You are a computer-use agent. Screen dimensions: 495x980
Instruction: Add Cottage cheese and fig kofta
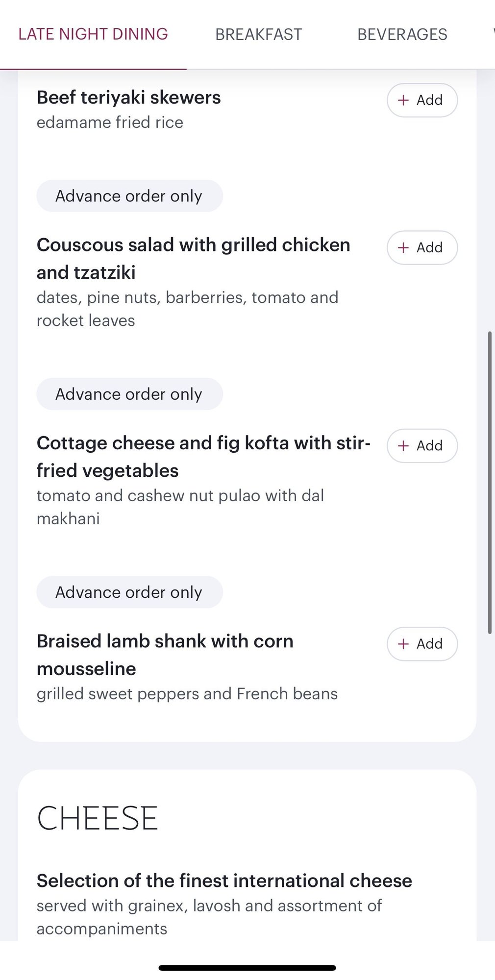tap(422, 446)
